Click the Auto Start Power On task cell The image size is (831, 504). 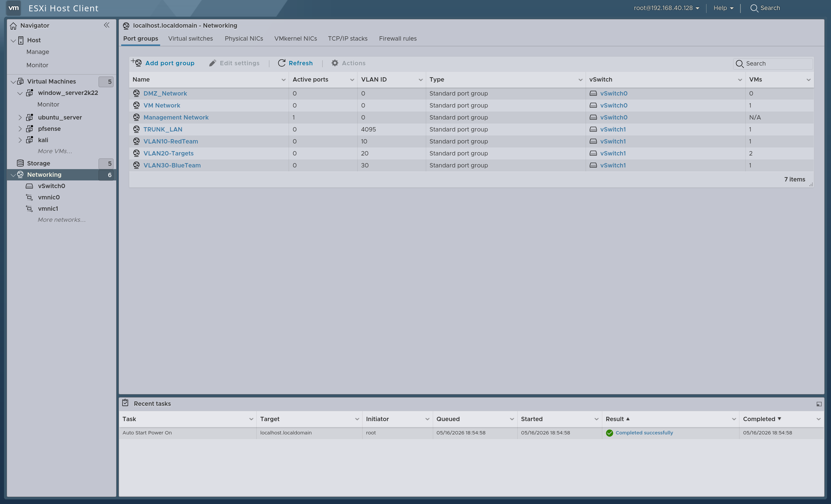coord(187,433)
